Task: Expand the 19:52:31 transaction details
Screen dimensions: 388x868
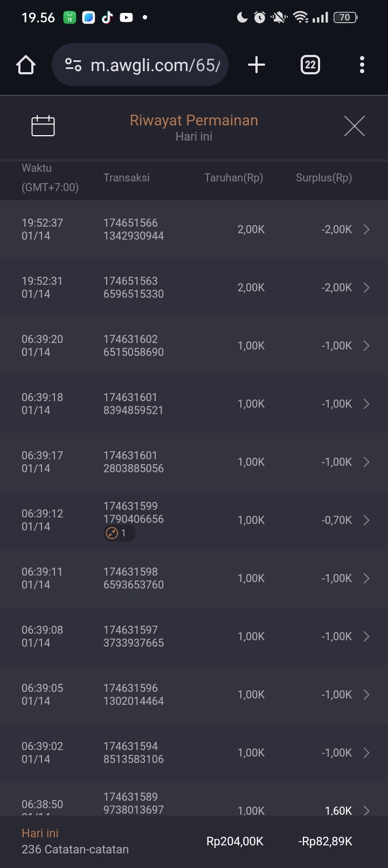Action: click(x=366, y=288)
